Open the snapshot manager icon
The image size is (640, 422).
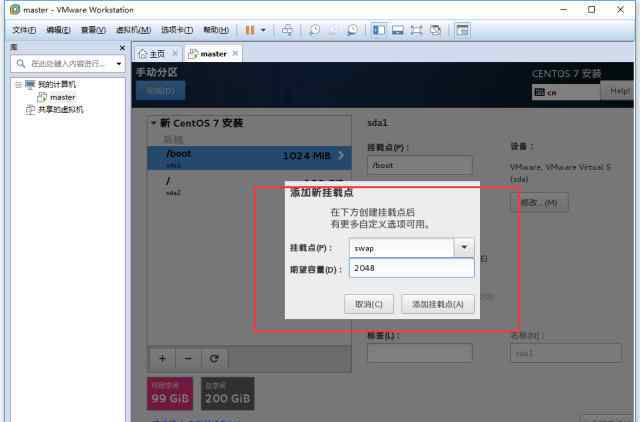[352, 30]
